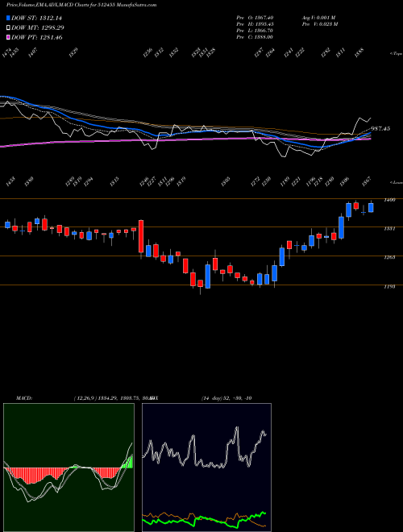Click the magenta DOW PT legend swatch
This screenshot has height=532, width=403.
click(x=9, y=38)
